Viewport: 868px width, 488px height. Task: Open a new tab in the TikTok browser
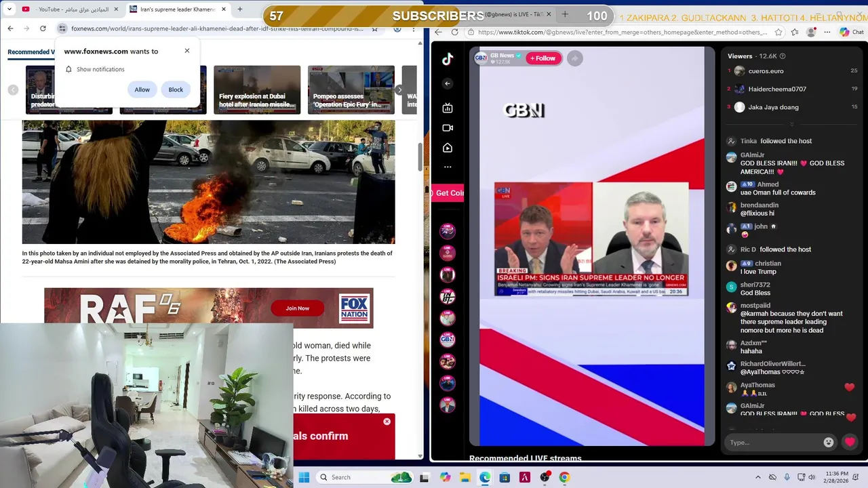point(565,14)
